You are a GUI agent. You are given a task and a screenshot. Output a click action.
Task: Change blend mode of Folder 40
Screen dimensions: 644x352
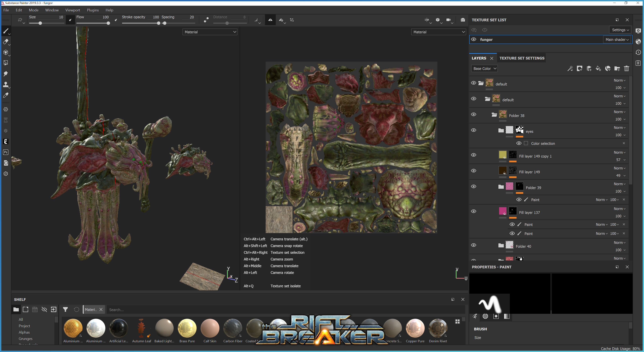click(619, 243)
